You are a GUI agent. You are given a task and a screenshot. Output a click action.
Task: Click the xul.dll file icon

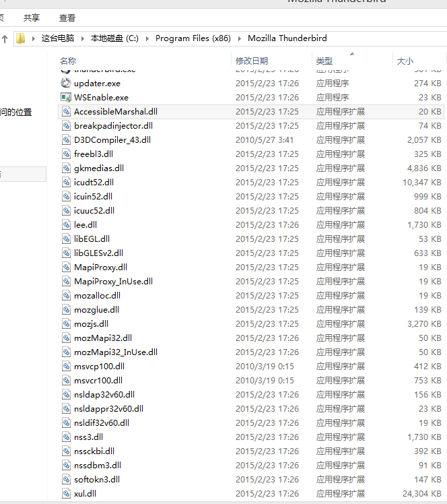(x=66, y=493)
